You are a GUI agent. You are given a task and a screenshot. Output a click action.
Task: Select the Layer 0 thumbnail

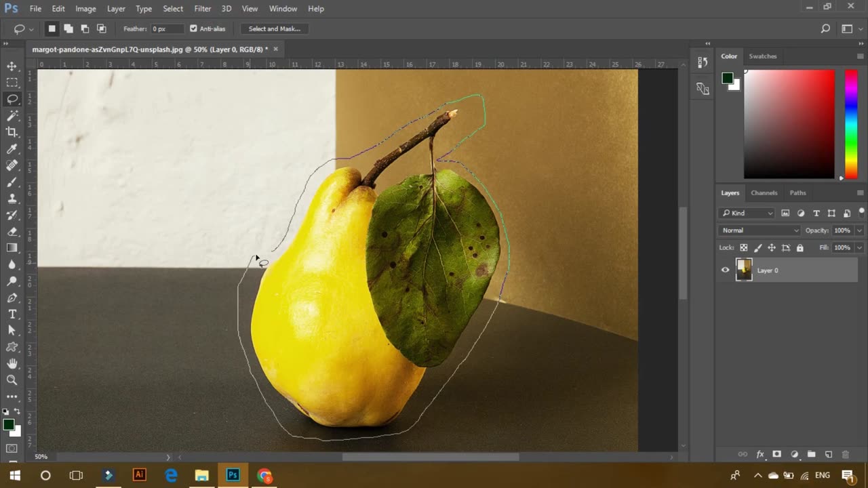(744, 270)
